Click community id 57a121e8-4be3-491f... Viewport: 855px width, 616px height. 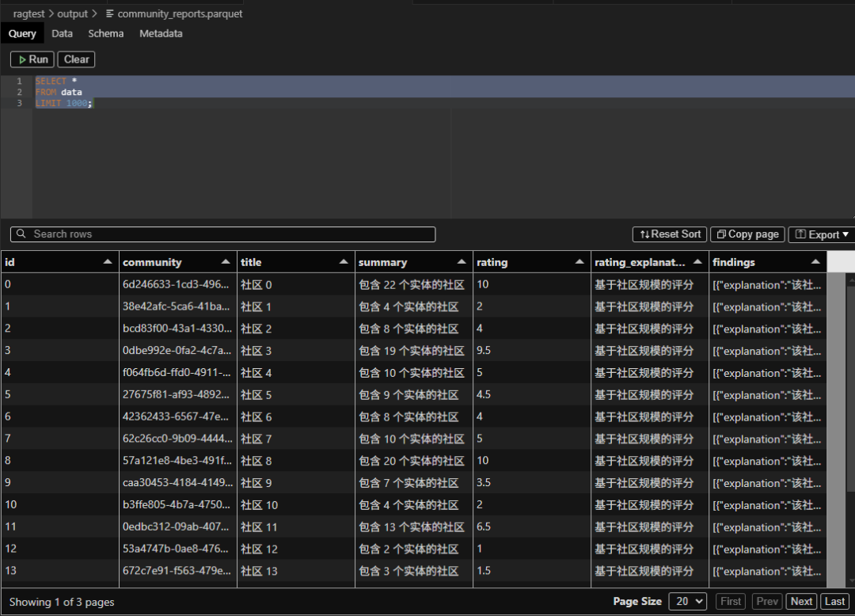(x=178, y=461)
